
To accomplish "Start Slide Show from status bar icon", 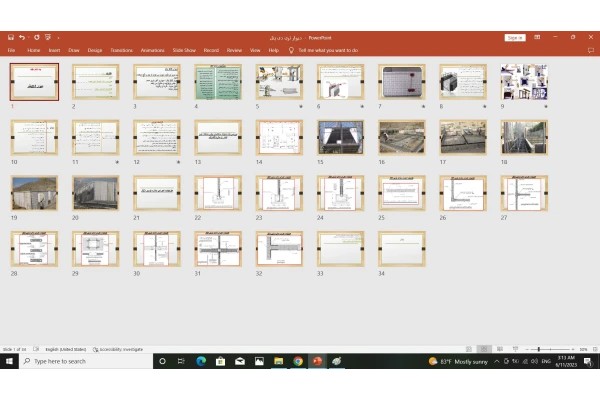I will (x=515, y=349).
